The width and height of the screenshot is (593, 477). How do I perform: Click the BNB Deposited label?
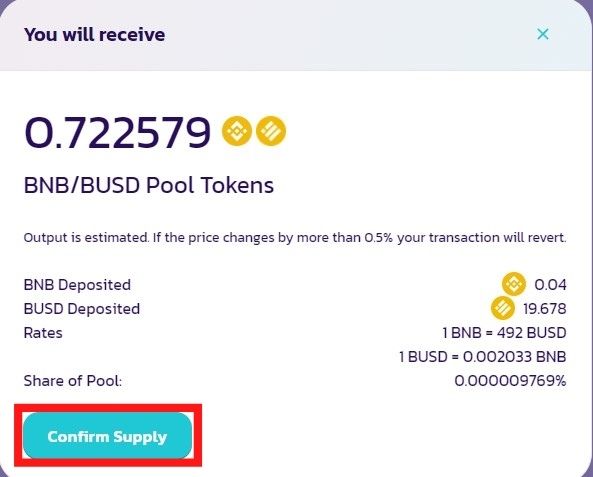(x=77, y=285)
